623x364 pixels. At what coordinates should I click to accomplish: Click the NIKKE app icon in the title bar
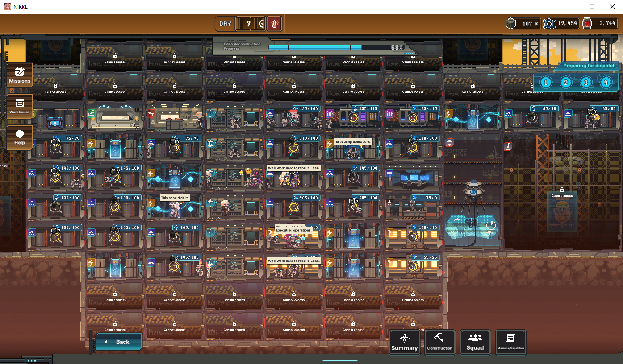(x=8, y=7)
